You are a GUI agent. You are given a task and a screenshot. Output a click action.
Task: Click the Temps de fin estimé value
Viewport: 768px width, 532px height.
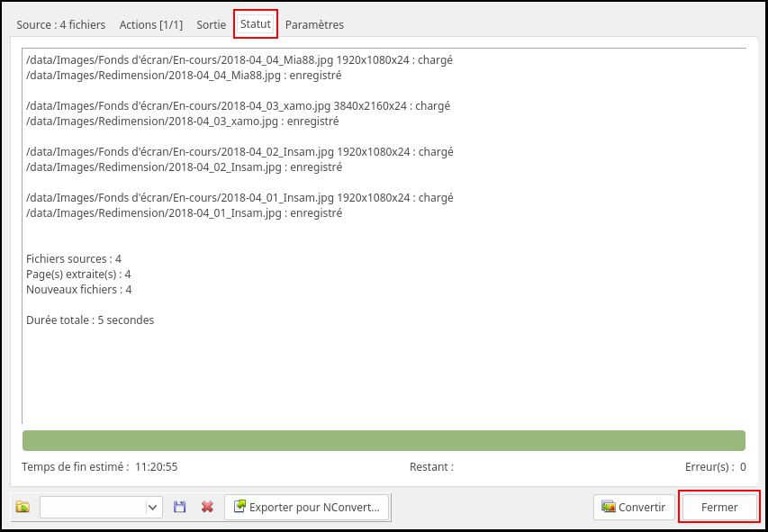[157, 467]
